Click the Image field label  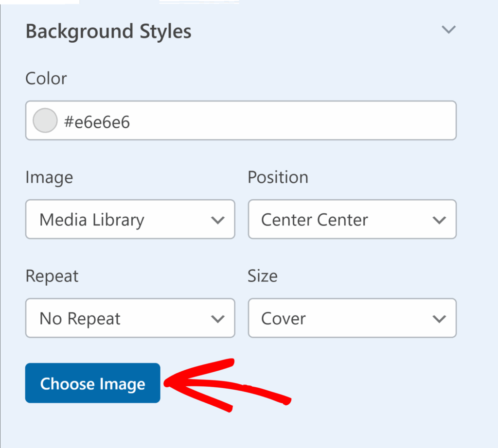click(x=49, y=178)
